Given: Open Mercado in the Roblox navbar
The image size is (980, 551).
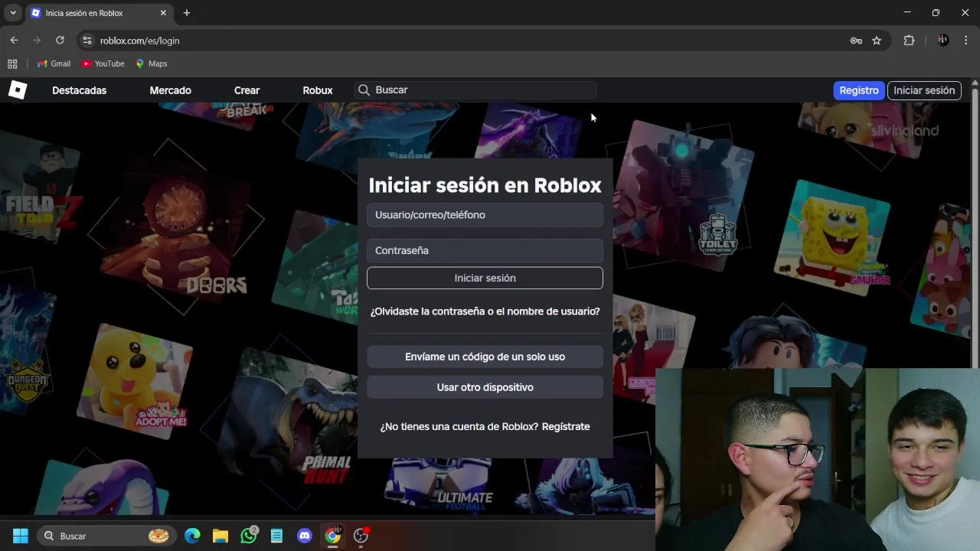Looking at the screenshot, I should click(x=170, y=90).
